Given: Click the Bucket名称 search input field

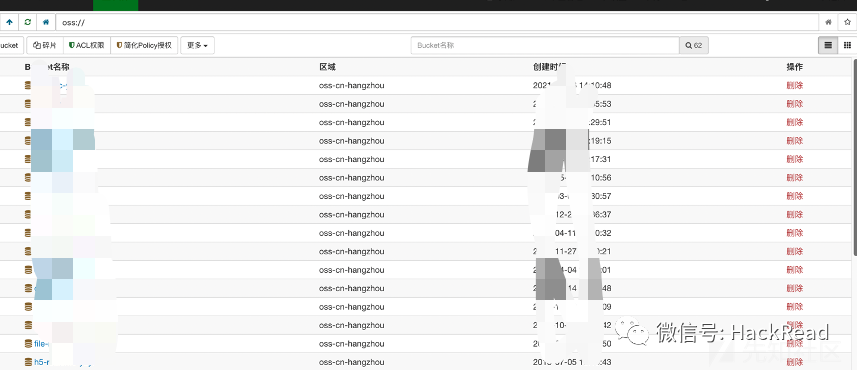Looking at the screenshot, I should click(x=545, y=45).
